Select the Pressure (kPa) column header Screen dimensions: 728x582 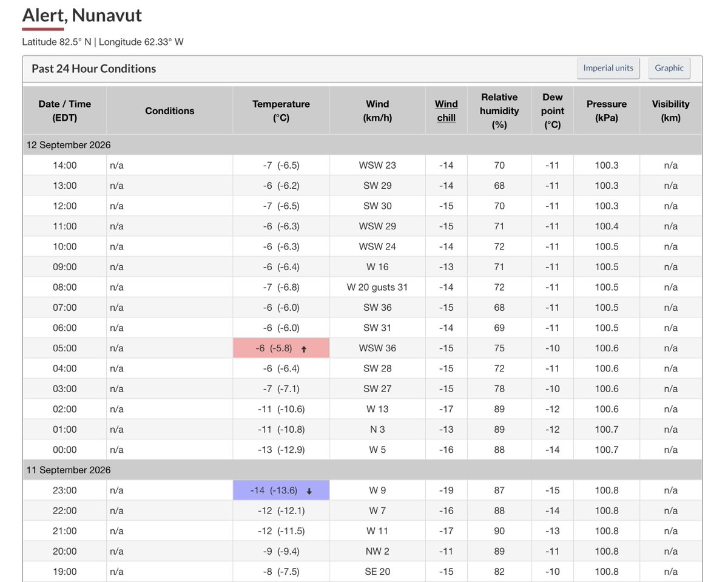(x=607, y=110)
